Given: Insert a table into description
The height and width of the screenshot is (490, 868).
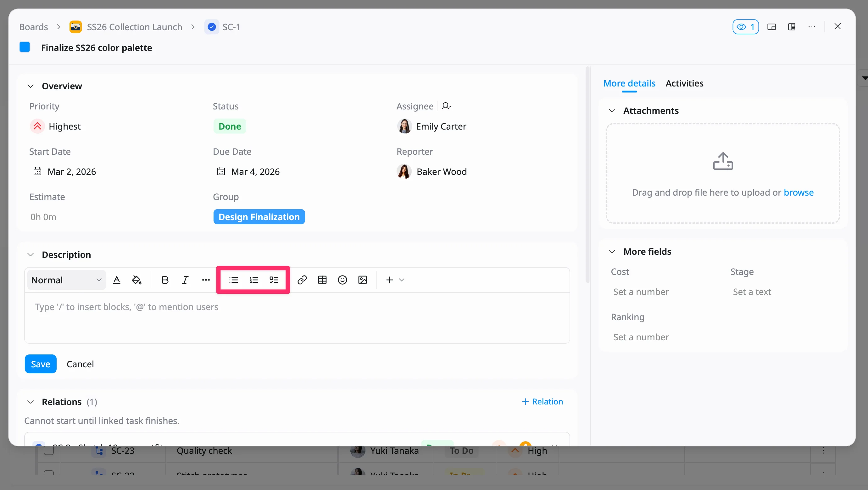Looking at the screenshot, I should [x=322, y=280].
